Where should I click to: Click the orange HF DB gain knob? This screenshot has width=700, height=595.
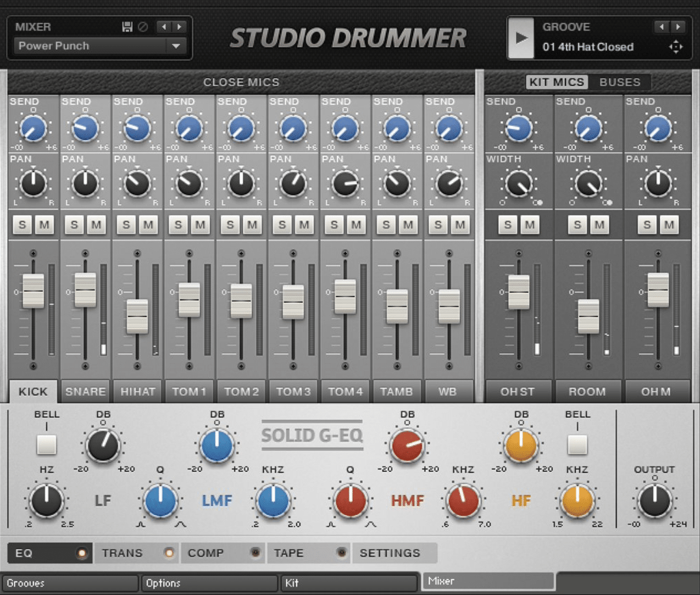click(521, 445)
